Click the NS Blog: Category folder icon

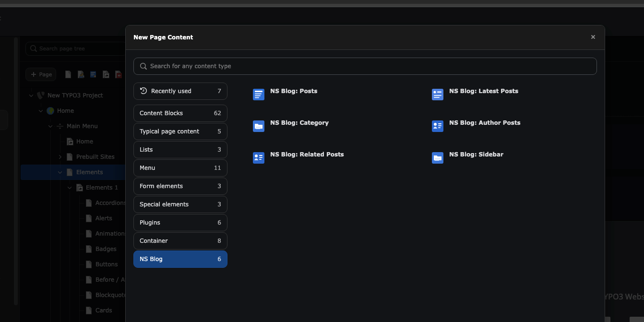tap(259, 126)
